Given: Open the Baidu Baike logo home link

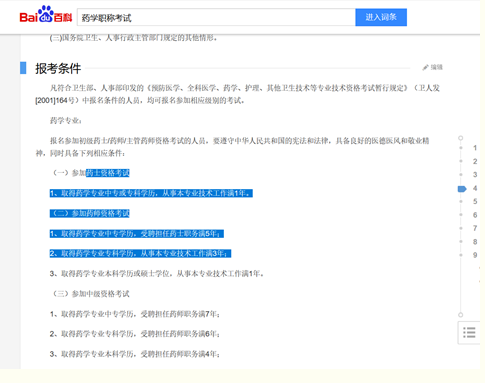Looking at the screenshot, I should pos(46,14).
